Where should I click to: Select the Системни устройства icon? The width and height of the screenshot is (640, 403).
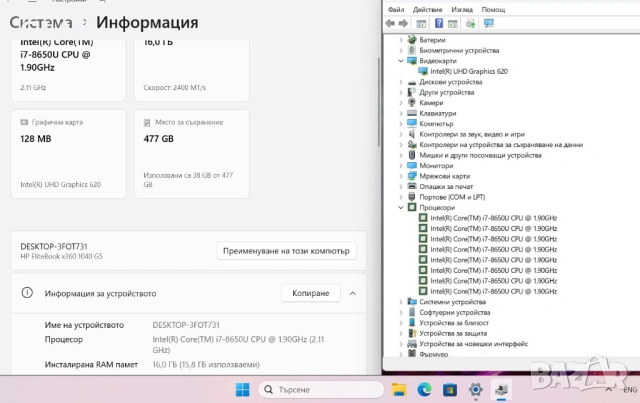tap(412, 302)
